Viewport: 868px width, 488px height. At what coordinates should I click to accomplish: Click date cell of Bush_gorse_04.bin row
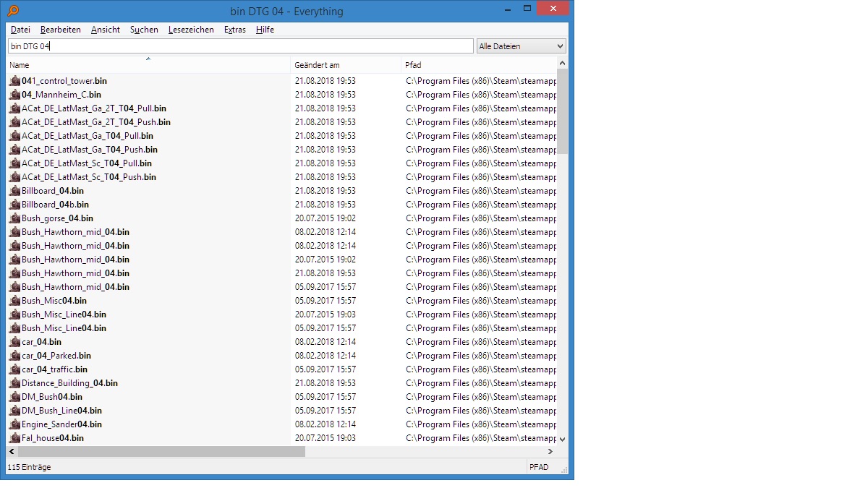point(325,218)
